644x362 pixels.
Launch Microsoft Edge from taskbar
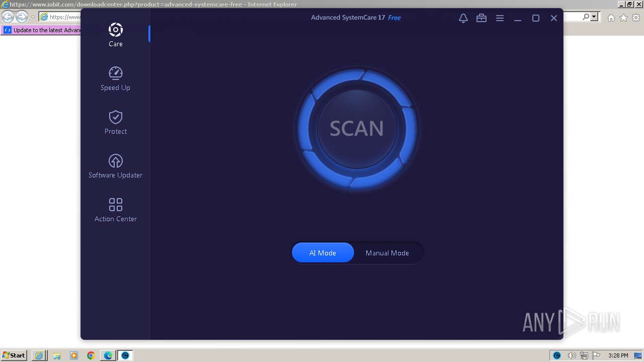coord(108,355)
